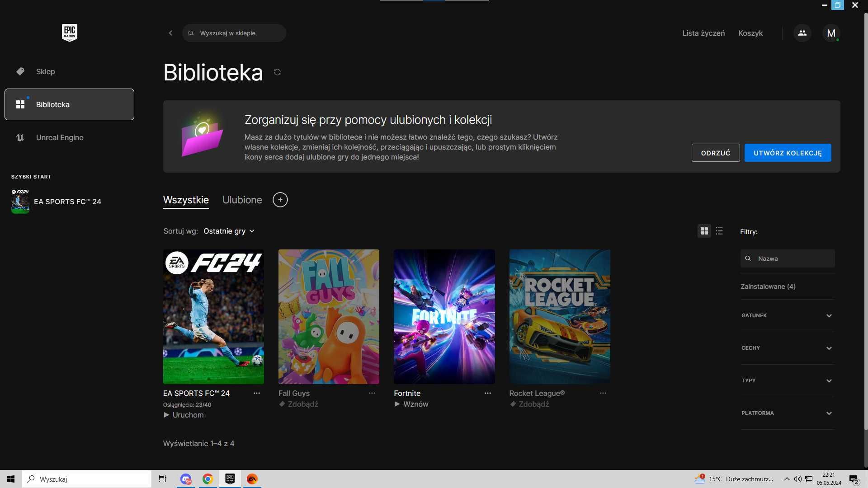The image size is (868, 488).
Task: Switch to grid view layout
Action: [x=704, y=231]
